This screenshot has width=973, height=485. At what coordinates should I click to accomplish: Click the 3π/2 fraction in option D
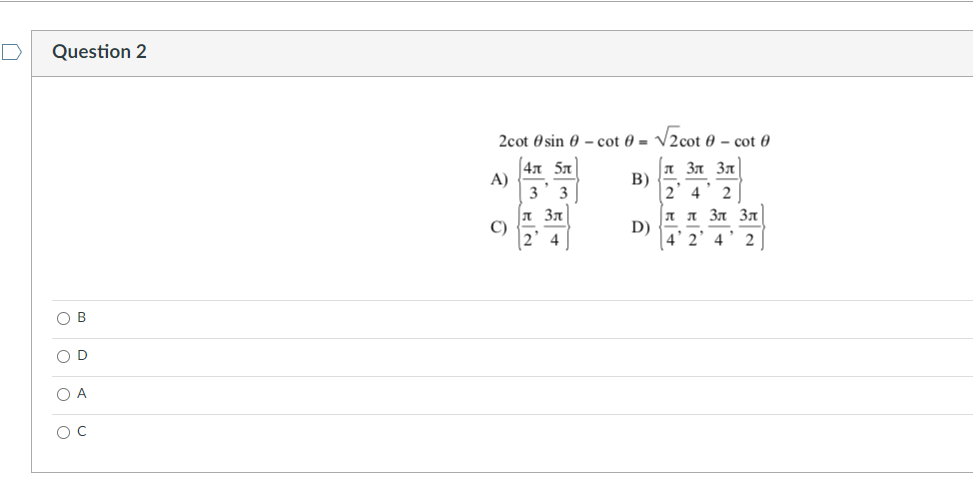pyautogui.click(x=749, y=228)
